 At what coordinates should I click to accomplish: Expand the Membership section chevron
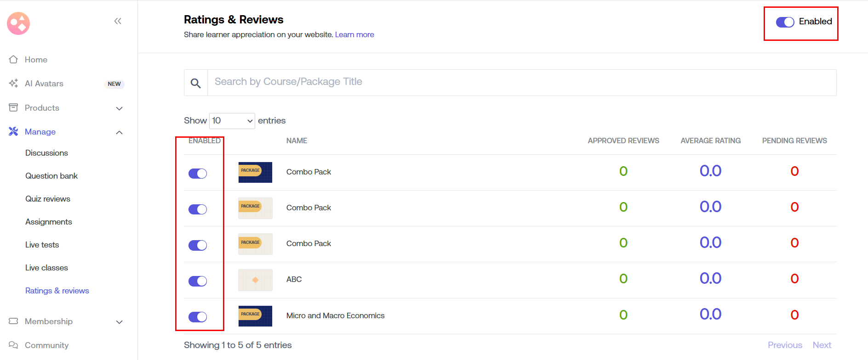[120, 322]
